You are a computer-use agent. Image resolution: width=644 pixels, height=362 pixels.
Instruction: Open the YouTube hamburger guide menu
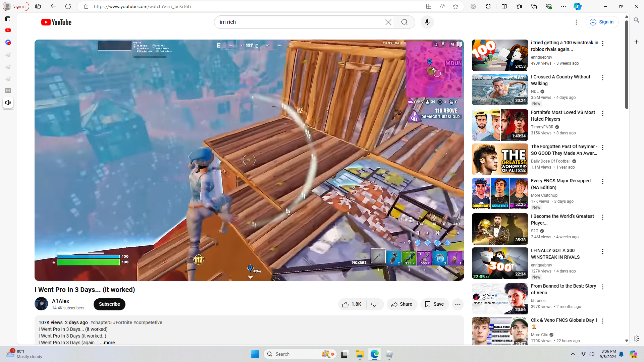29,22
